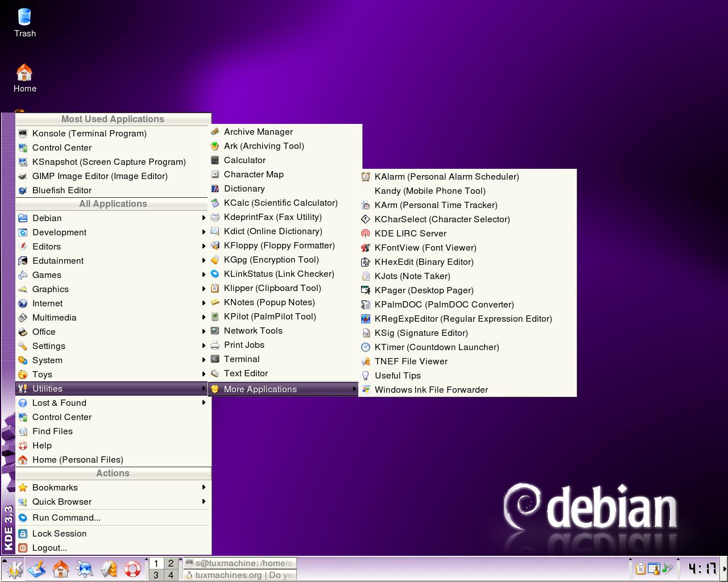
Task: Click Lock Session action
Action: click(x=113, y=534)
